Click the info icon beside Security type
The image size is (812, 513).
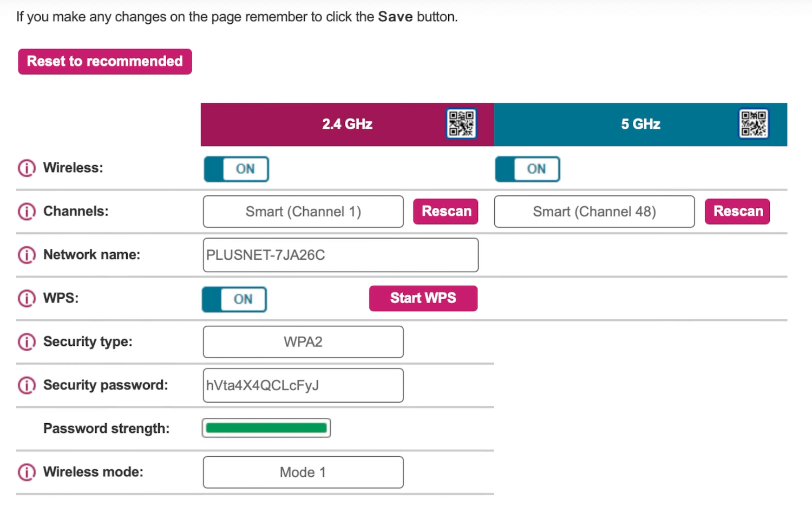point(27,341)
